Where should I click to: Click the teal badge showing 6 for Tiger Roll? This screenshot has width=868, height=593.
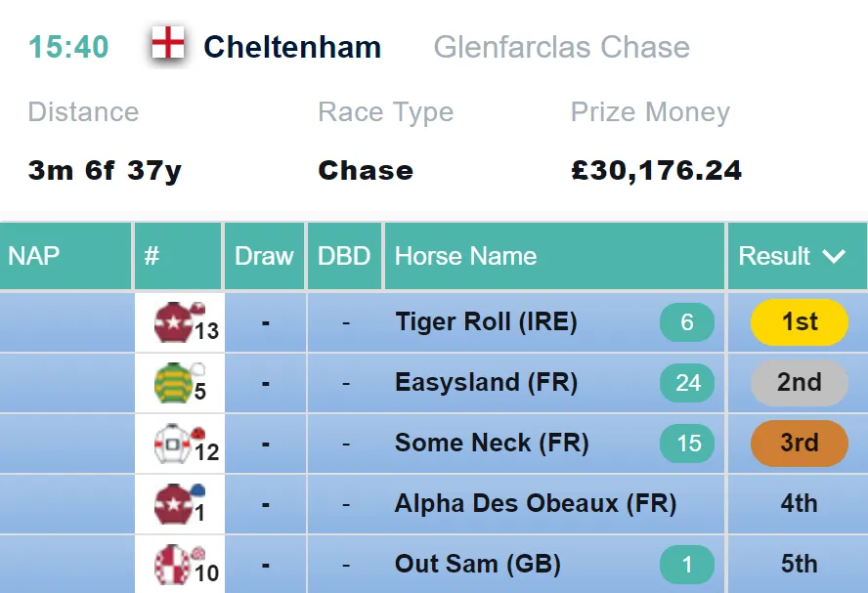pyautogui.click(x=687, y=322)
